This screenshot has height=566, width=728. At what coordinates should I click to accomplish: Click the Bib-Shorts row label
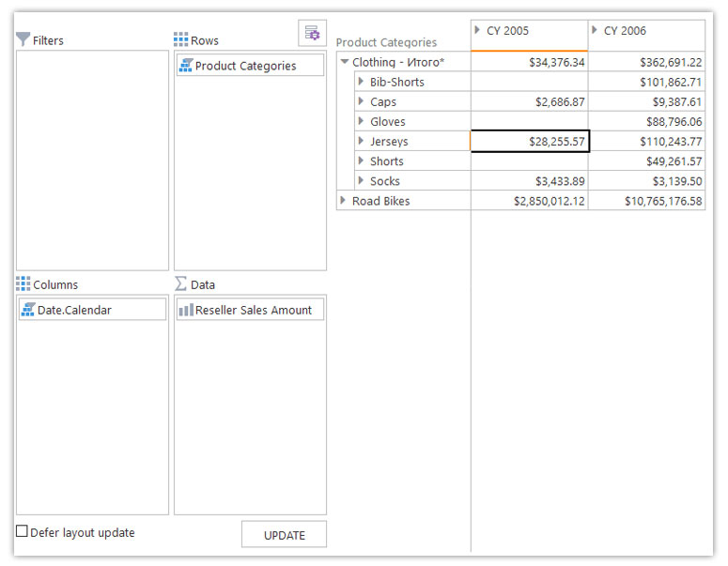[x=397, y=82]
